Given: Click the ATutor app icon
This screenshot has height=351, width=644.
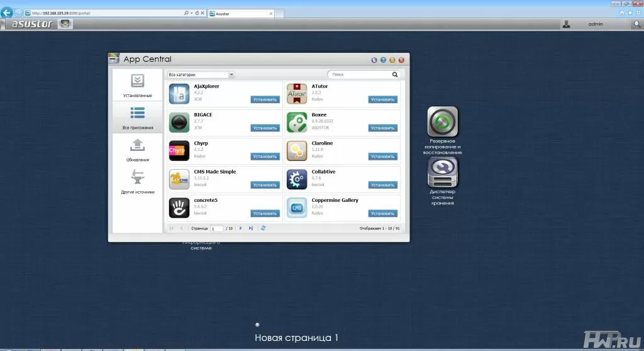Looking at the screenshot, I should [297, 94].
